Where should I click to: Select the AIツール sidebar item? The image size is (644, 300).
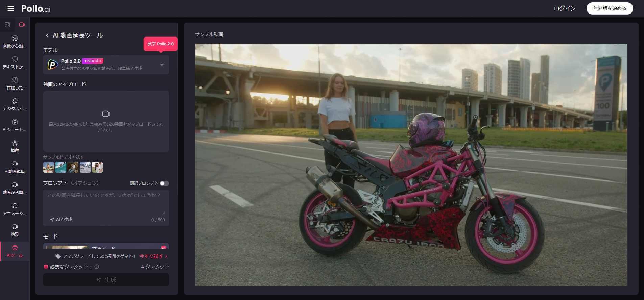pyautogui.click(x=15, y=251)
